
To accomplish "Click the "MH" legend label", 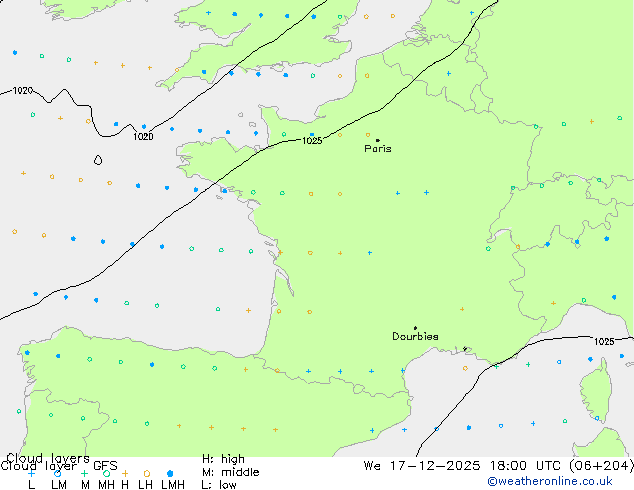I will tap(106, 485).
